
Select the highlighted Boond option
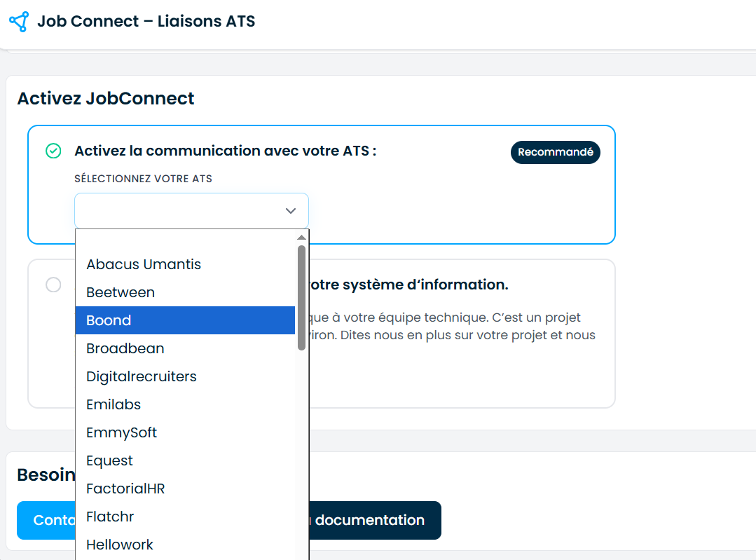tap(185, 320)
